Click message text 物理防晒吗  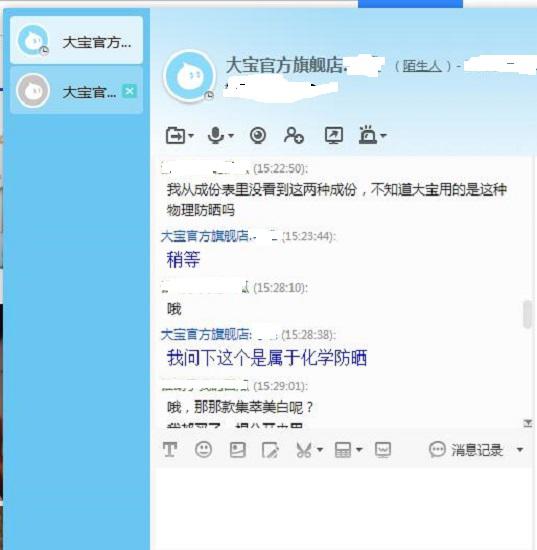click(200, 210)
